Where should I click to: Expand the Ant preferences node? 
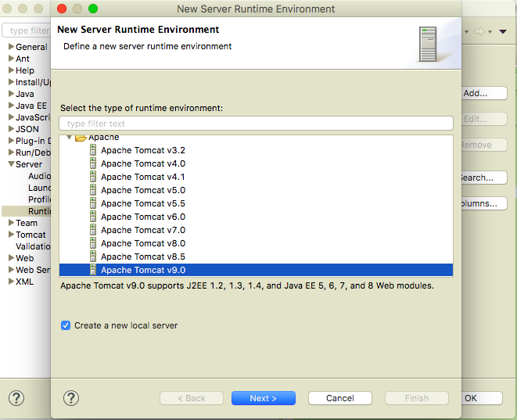(11, 59)
